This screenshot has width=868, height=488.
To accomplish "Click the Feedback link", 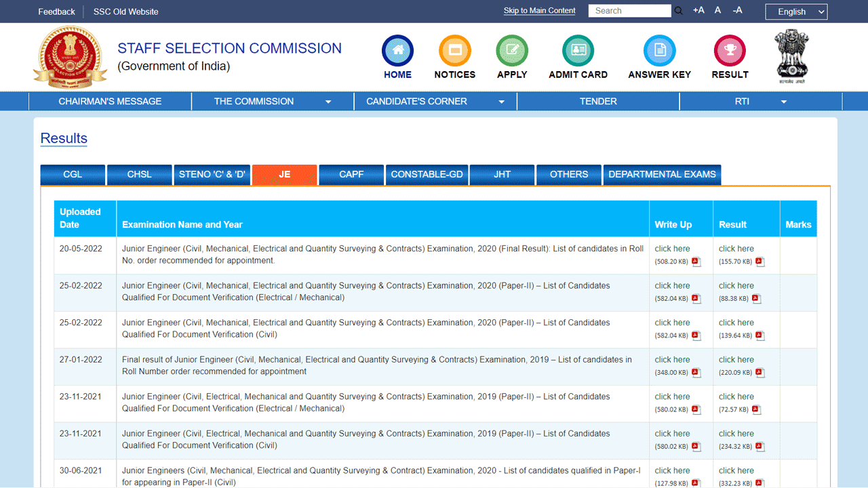I will [56, 12].
